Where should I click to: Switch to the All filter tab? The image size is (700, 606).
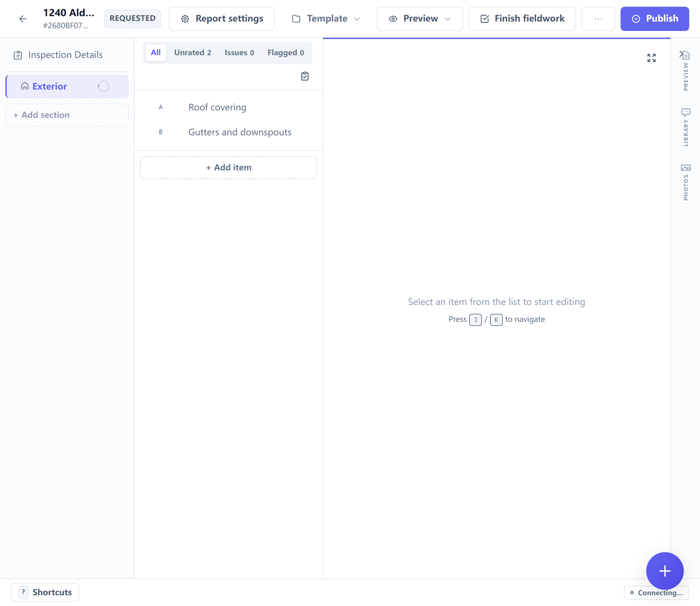(155, 53)
